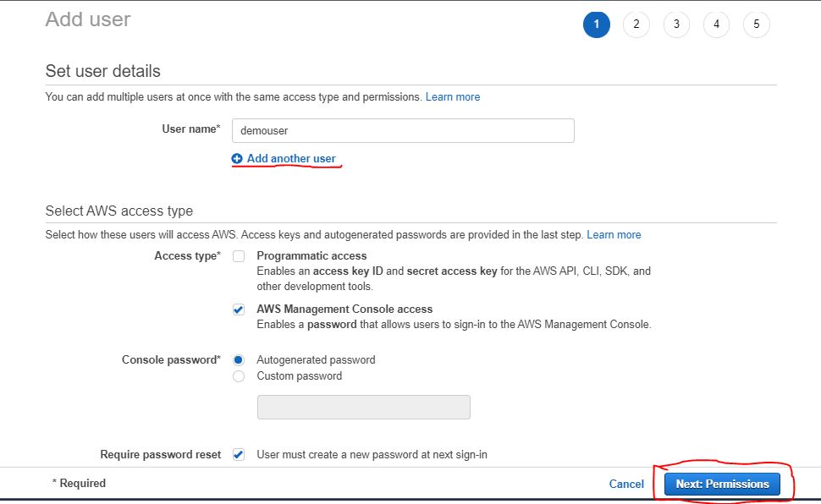Focus the User name field containing demouser
Screen dimensions: 821x504
(x=403, y=131)
